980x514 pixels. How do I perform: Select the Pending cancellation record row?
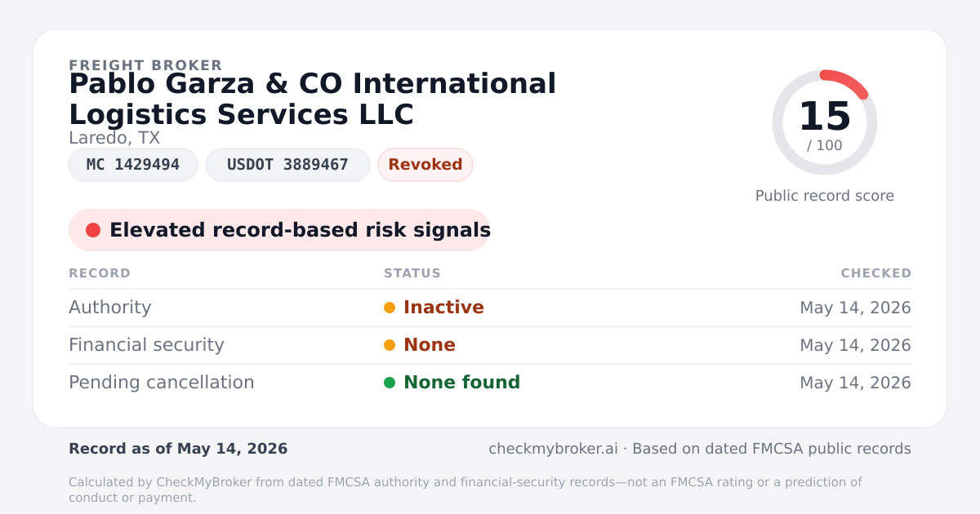[x=490, y=383]
